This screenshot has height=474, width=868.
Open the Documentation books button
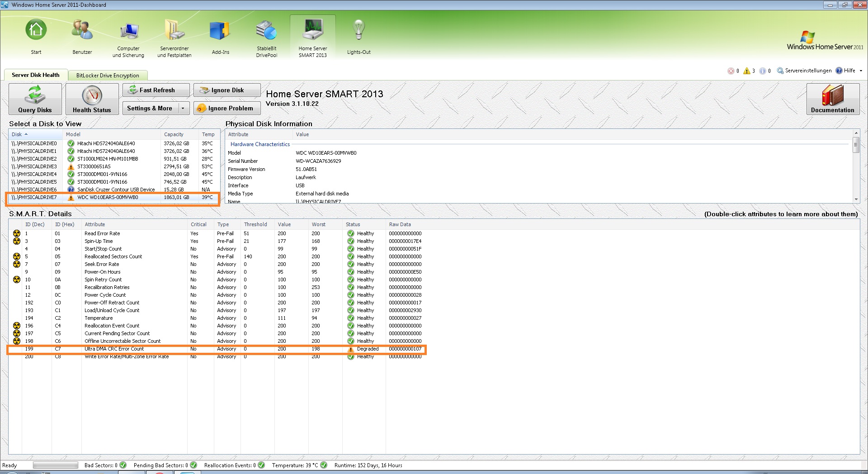(833, 99)
